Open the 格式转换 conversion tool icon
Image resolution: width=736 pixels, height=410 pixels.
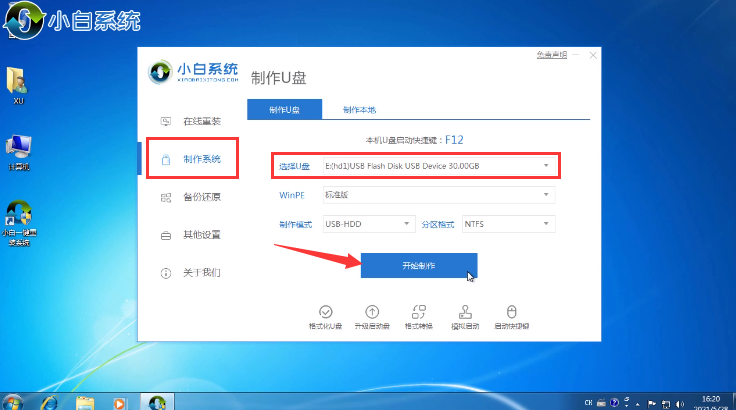coord(418,312)
